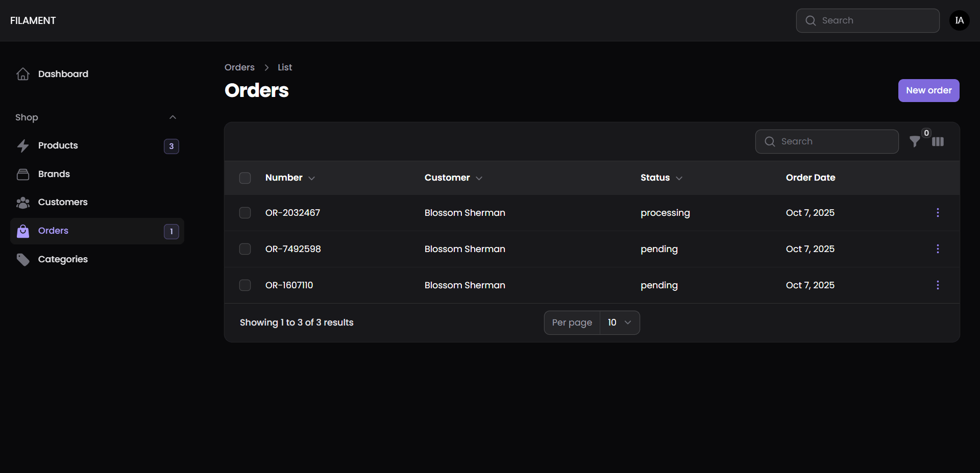Click order number OR-1607110
980x473 pixels.
pos(289,285)
